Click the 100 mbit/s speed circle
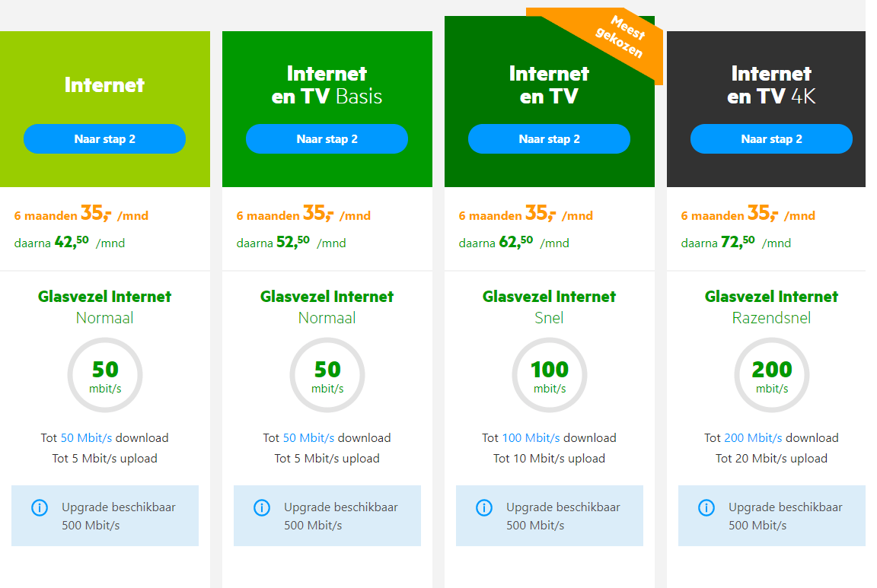 pyautogui.click(x=550, y=376)
